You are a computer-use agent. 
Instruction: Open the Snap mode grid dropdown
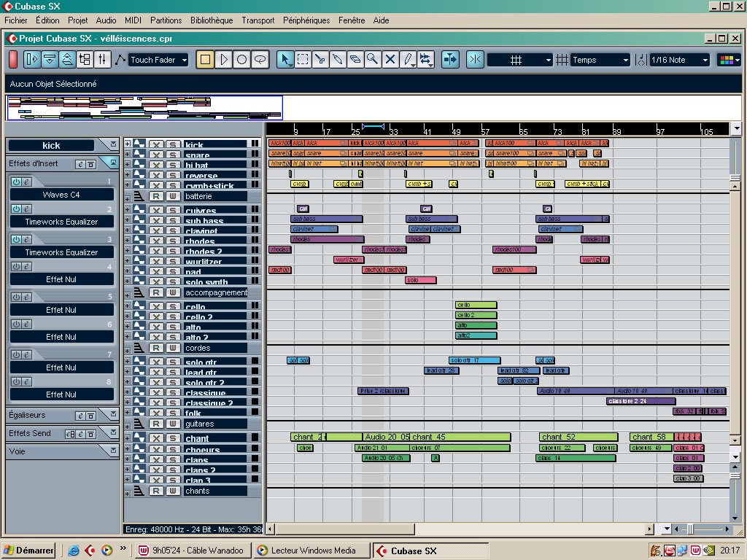point(520,60)
